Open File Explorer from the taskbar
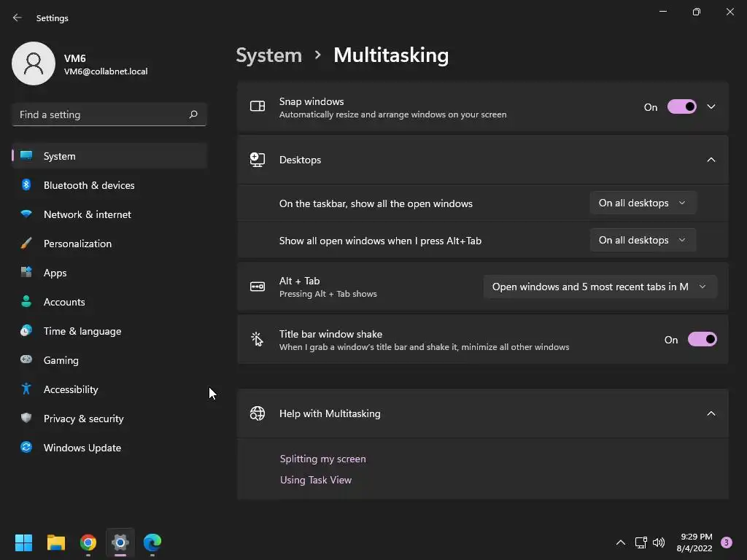Viewport: 747px width, 560px height. click(x=56, y=542)
